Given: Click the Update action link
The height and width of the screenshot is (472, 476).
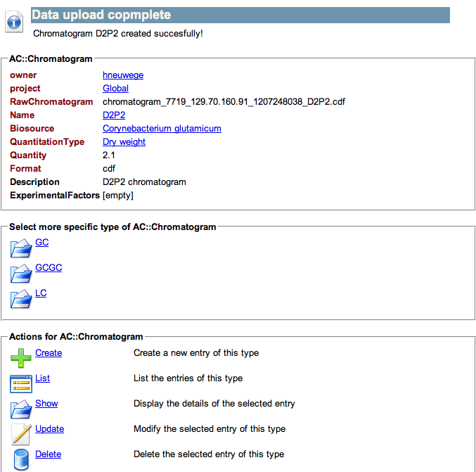Looking at the screenshot, I should [x=49, y=429].
